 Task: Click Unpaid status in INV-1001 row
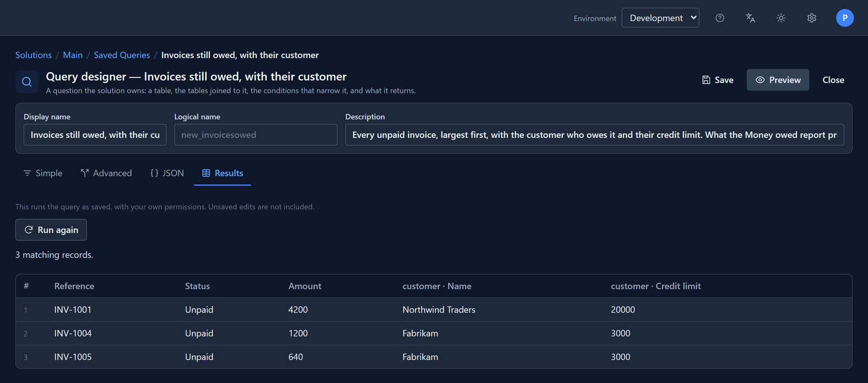(x=199, y=310)
